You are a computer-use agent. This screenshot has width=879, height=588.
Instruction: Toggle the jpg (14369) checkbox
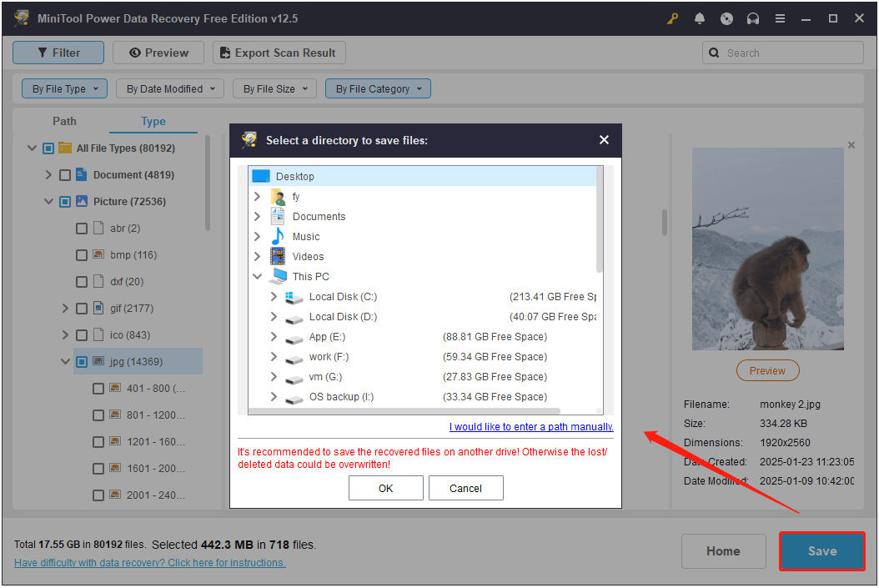[x=81, y=361]
